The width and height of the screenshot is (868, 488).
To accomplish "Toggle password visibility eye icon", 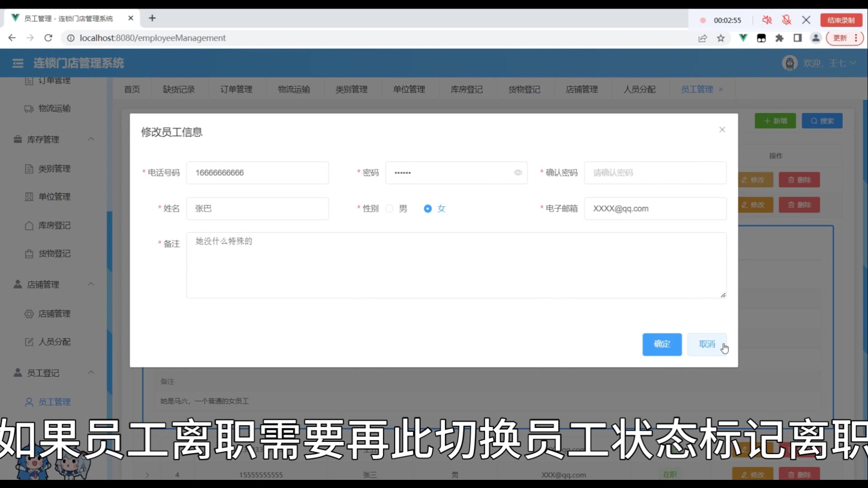I will (518, 173).
